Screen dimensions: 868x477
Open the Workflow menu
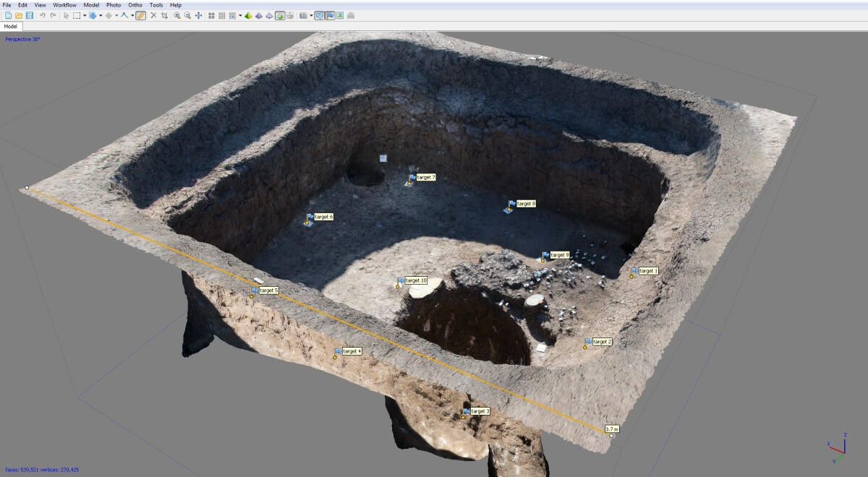[64, 5]
